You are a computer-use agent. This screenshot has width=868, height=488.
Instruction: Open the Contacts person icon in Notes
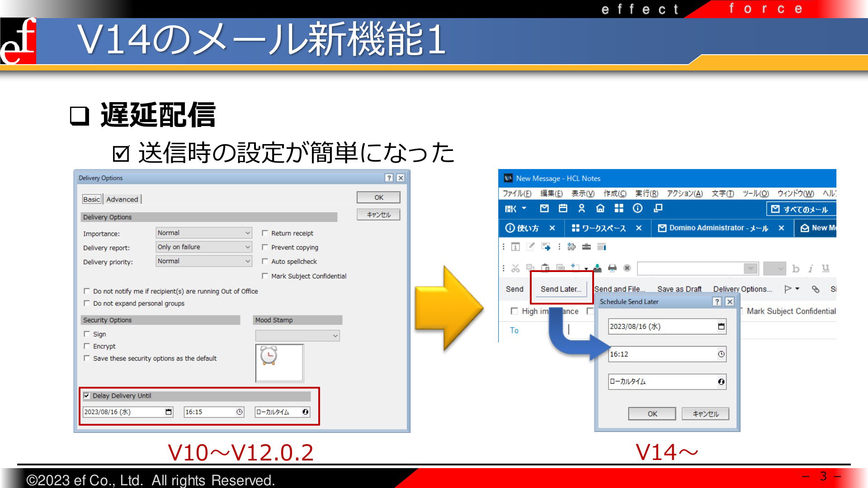pos(582,208)
